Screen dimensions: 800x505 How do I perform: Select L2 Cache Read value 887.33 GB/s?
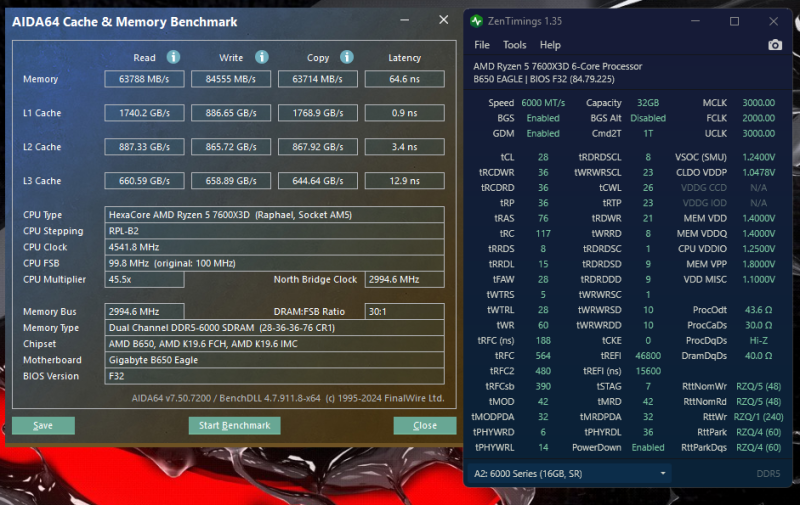coord(144,147)
